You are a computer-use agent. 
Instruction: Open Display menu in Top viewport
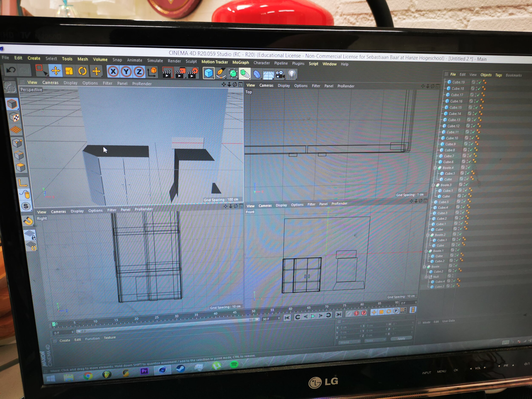coord(284,86)
